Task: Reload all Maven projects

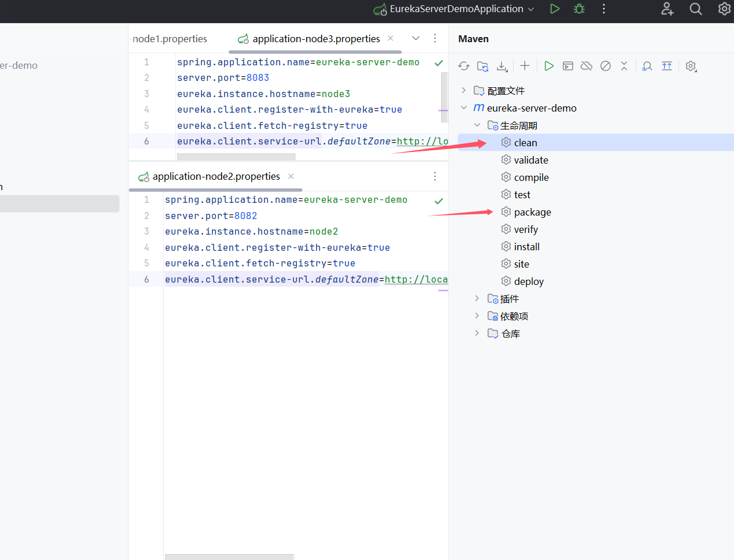Action: click(x=464, y=66)
